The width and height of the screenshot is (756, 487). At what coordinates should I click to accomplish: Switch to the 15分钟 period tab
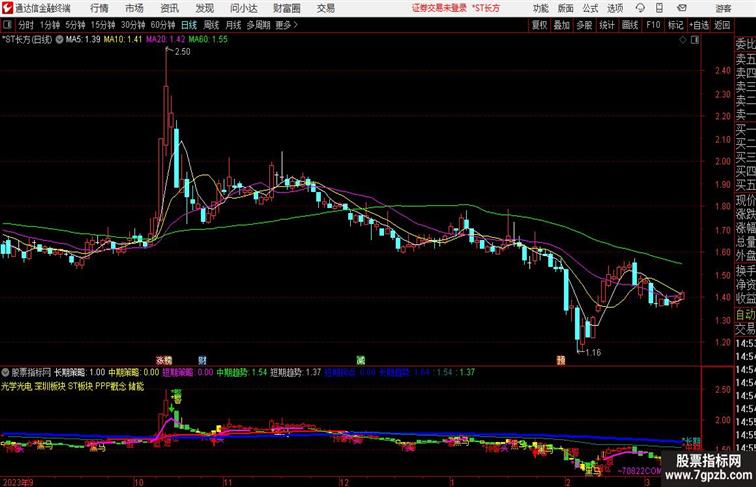(x=103, y=25)
